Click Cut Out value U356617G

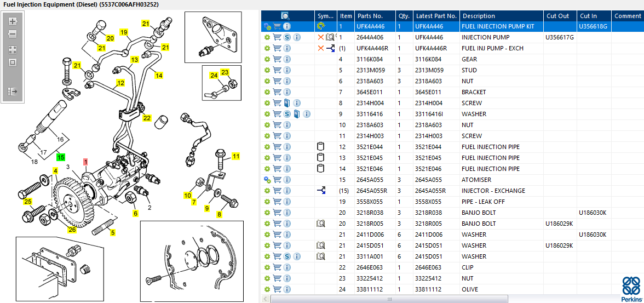pyautogui.click(x=560, y=37)
